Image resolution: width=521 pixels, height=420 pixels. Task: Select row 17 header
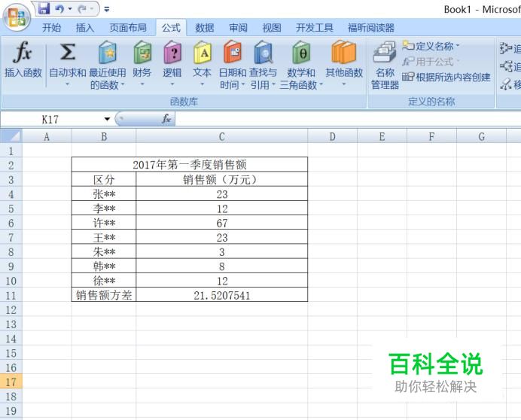pyautogui.click(x=11, y=382)
